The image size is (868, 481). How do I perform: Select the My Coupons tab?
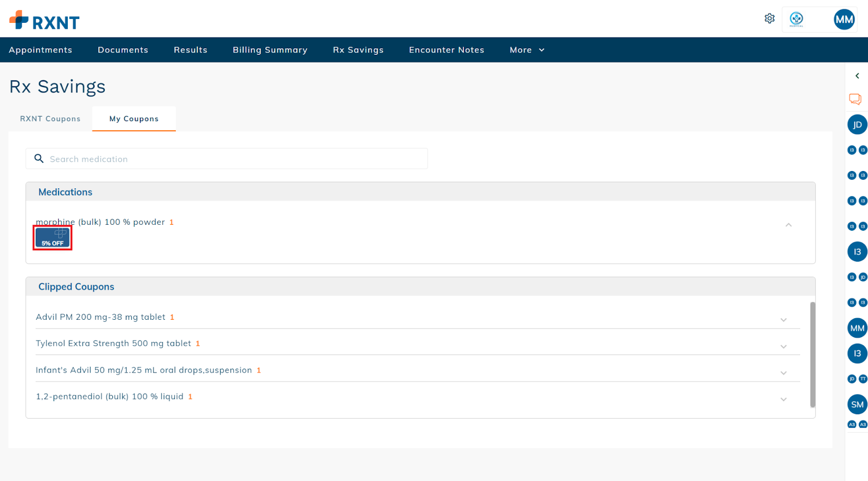134,119
